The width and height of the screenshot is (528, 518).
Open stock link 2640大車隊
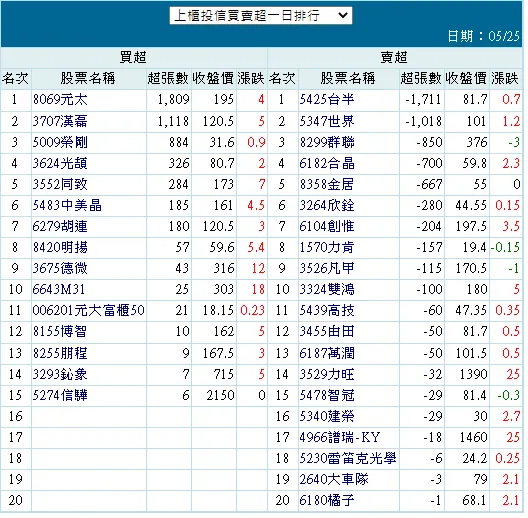click(334, 479)
